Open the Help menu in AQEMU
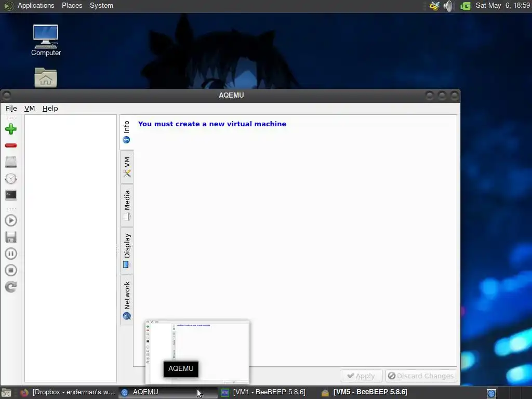This screenshot has width=532, height=399. click(50, 108)
